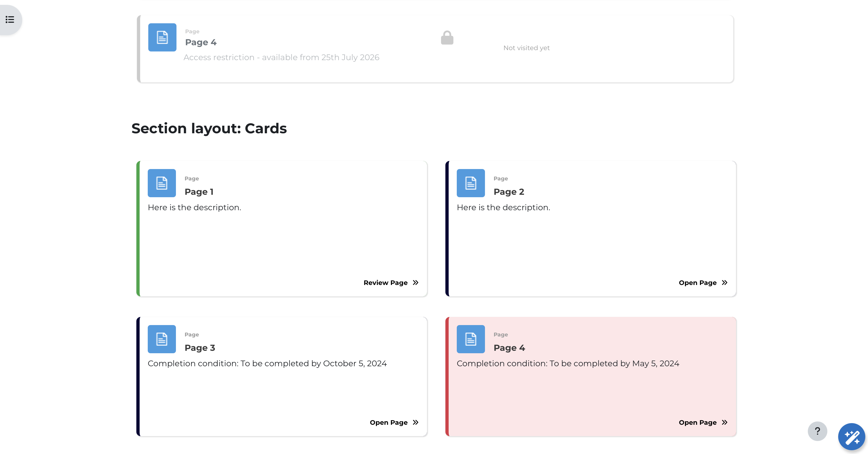
Task: Click the page icon of Page 4 list row
Action: point(162,37)
